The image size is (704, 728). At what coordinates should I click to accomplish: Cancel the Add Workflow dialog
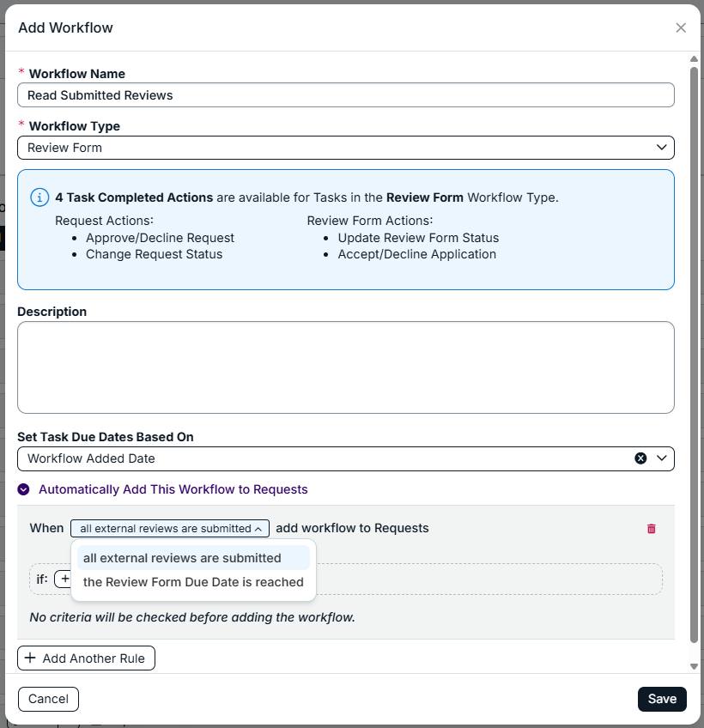pos(48,699)
